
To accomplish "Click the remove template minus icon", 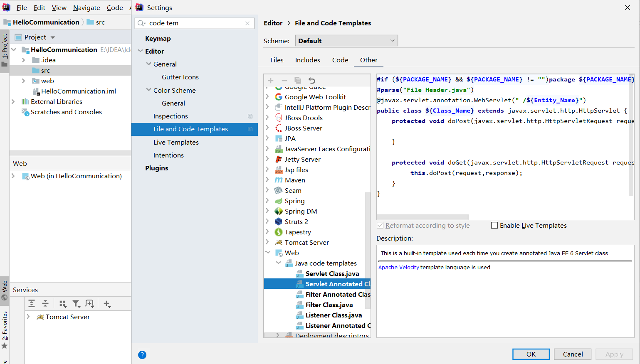I will click(x=284, y=81).
